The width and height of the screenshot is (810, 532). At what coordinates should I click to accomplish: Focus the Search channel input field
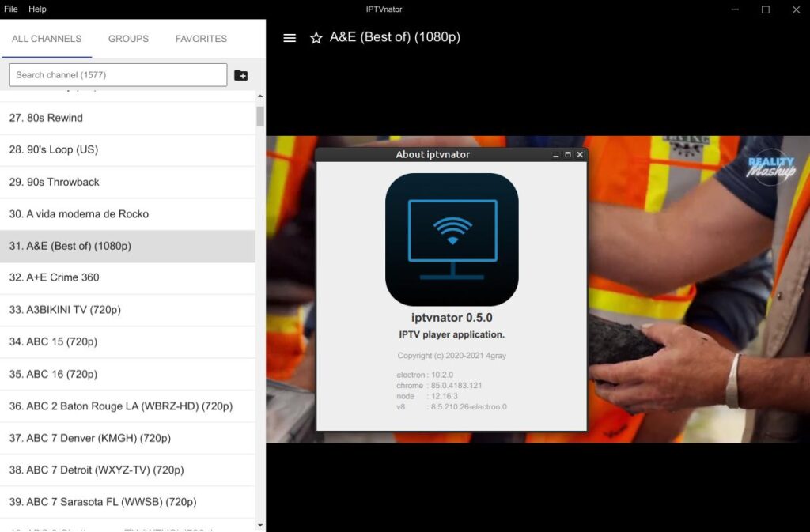coord(118,75)
